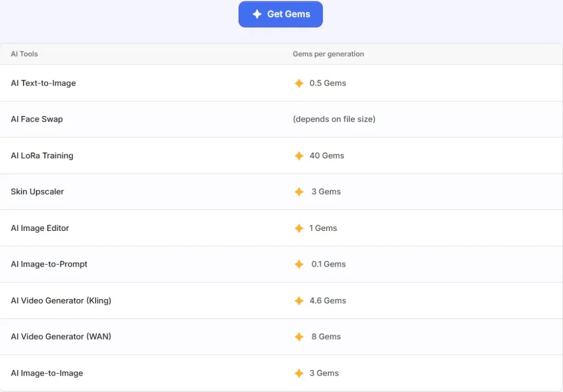The height and width of the screenshot is (392, 563).
Task: Click the gem icon next to 0.1 Gems
Action: (299, 264)
